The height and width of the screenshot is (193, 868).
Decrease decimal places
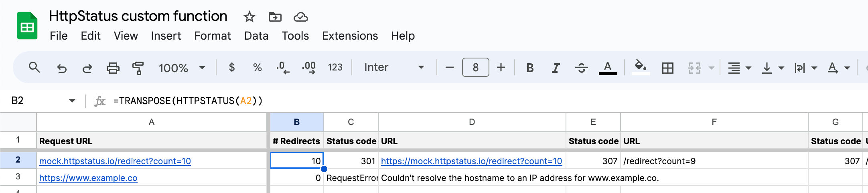coord(283,67)
